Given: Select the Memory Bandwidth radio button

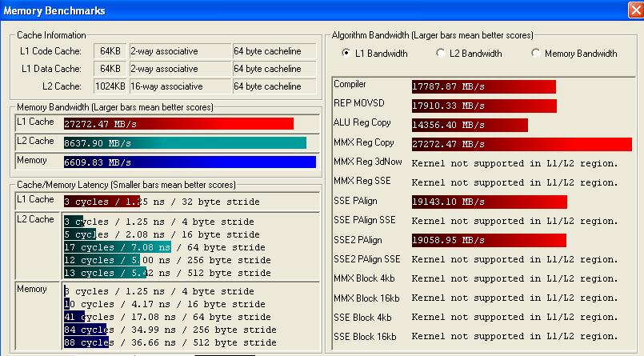Looking at the screenshot, I should (x=535, y=53).
